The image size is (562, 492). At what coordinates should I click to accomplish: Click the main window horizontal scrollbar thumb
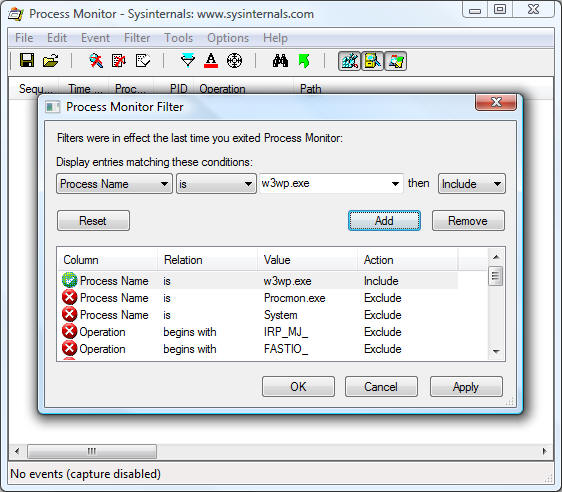point(92,451)
